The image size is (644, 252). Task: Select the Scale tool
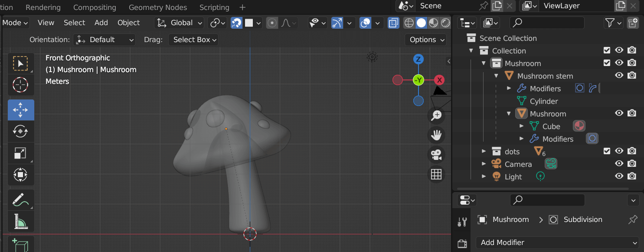click(x=20, y=153)
